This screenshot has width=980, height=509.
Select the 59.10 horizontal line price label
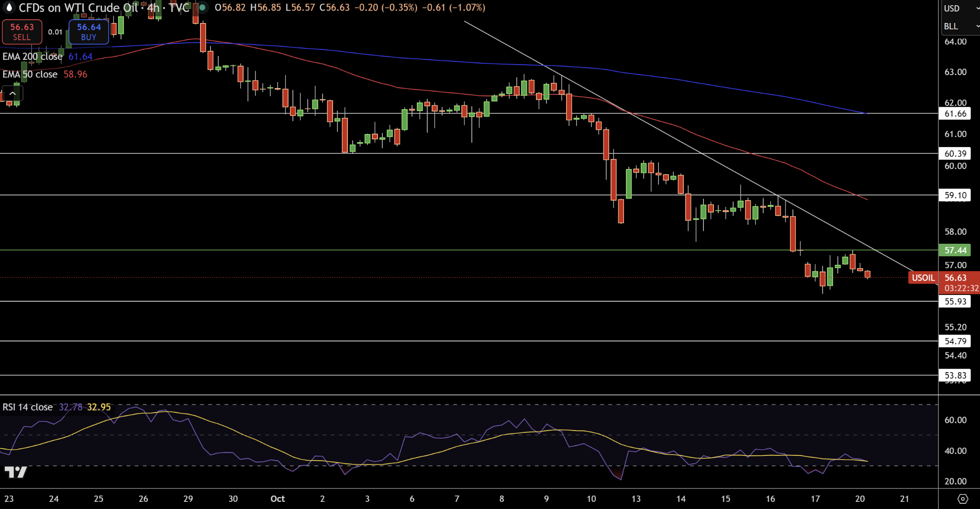[x=955, y=195]
